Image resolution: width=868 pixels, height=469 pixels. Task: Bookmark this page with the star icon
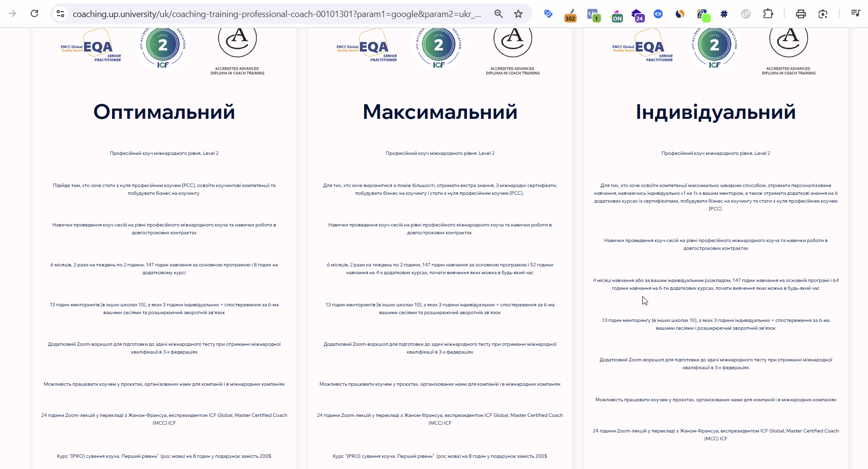coord(518,14)
